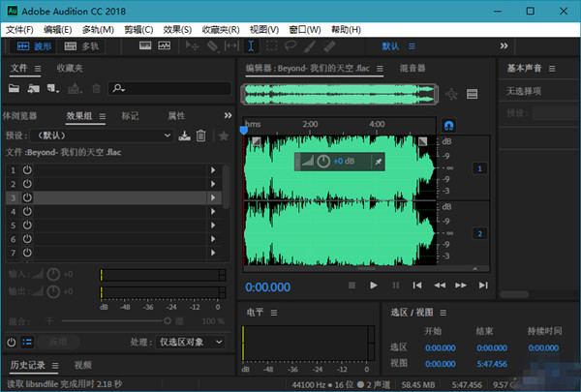Toggle power for effect slot 3
The image size is (581, 392).
(x=28, y=197)
